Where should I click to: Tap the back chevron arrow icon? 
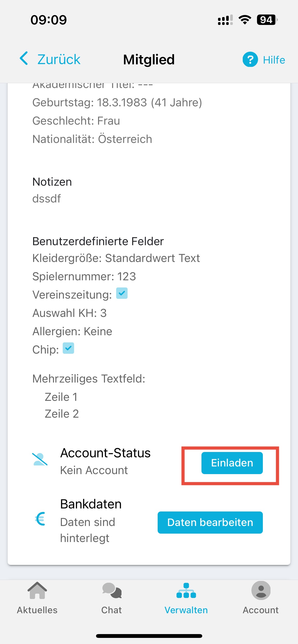pyautogui.click(x=24, y=58)
